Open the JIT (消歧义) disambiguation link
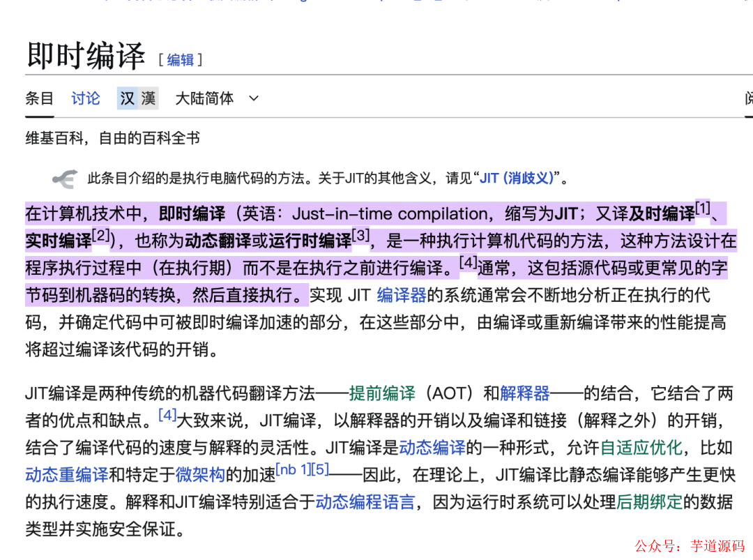The image size is (753, 560). tap(517, 179)
